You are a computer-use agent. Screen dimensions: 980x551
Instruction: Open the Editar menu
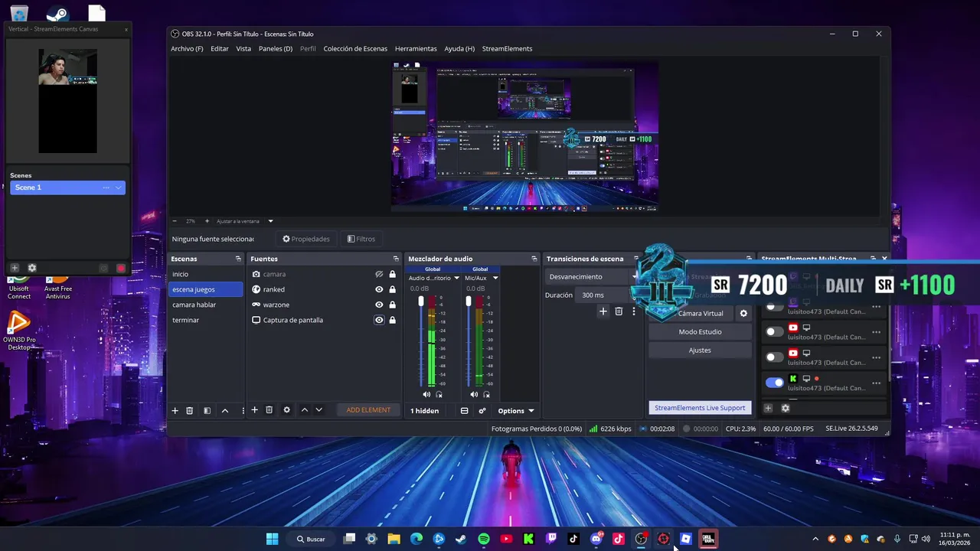220,48
